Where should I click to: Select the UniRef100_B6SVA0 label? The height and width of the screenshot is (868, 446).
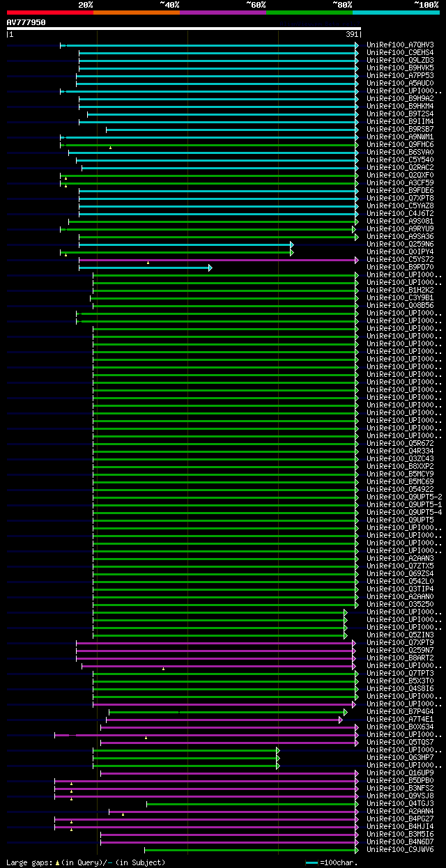pyautogui.click(x=400, y=152)
